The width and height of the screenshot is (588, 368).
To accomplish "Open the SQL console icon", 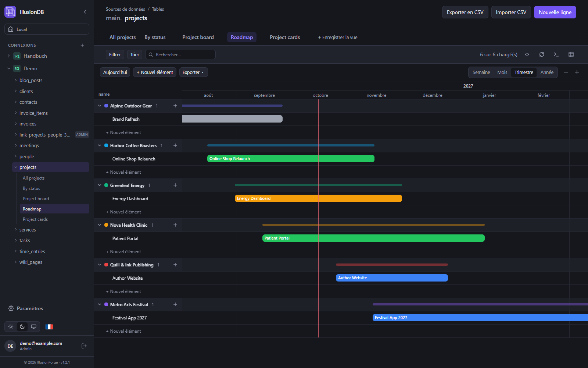I will click(556, 54).
